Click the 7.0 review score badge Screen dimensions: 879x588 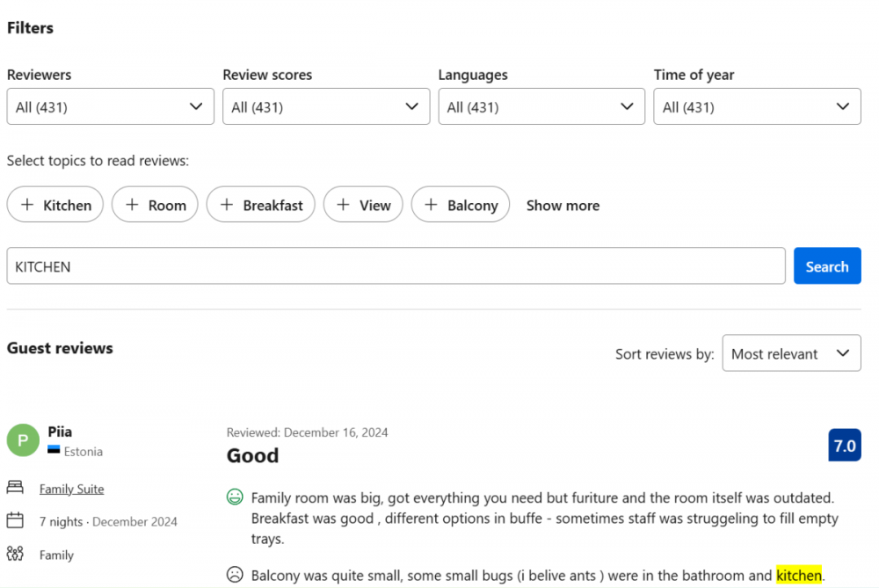pos(844,446)
